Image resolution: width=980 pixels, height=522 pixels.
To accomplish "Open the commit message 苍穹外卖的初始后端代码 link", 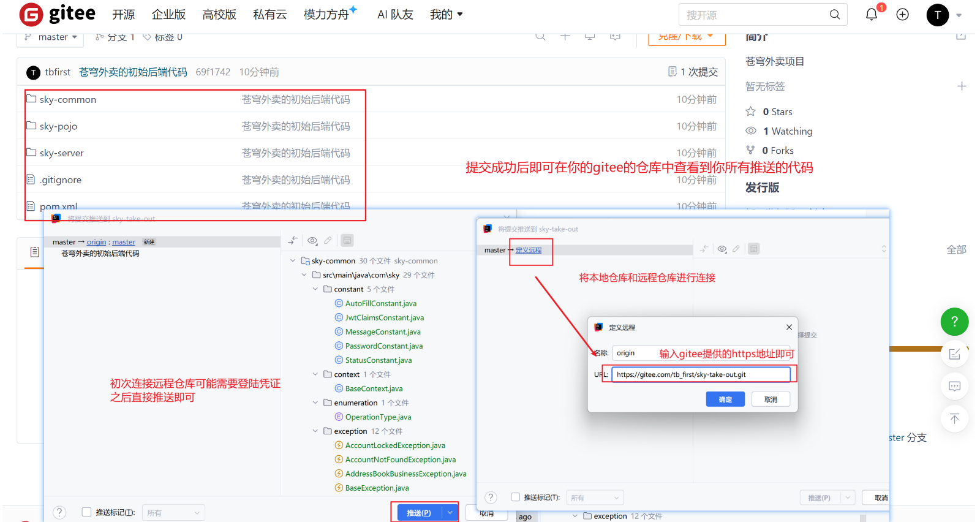I will coord(133,72).
